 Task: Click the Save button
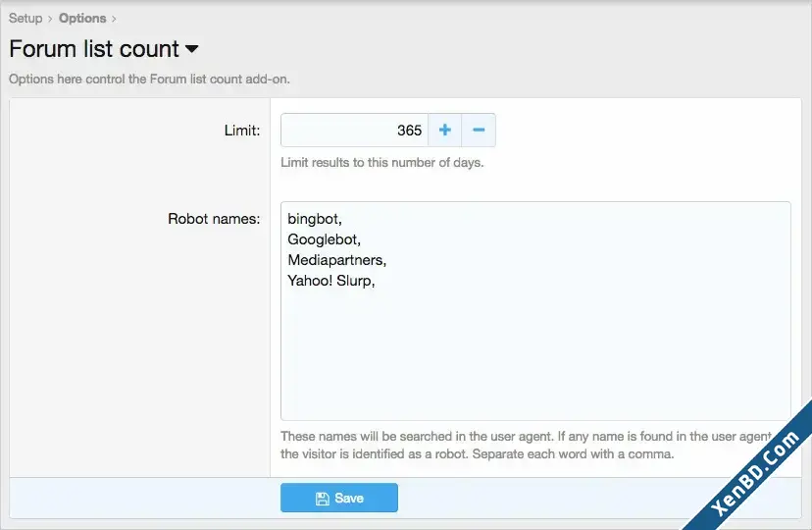339,498
